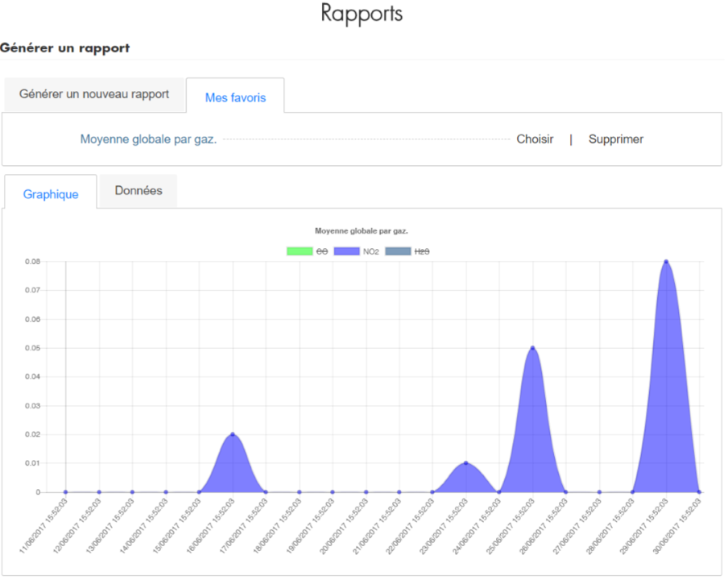Click the NO2 legend label

click(371, 251)
